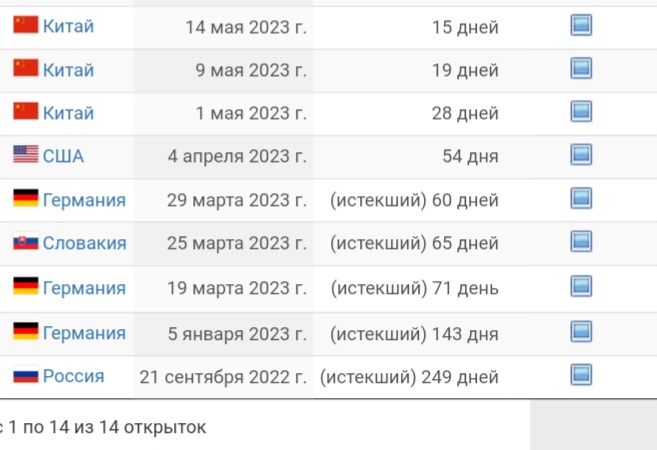Viewport: 657px width, 450px height.
Task: Go to the Словакия country link
Action: 84,242
